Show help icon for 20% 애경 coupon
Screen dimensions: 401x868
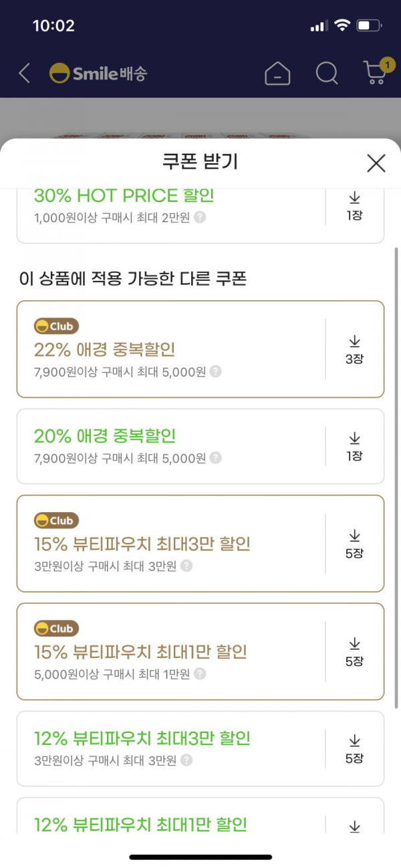pos(215,458)
